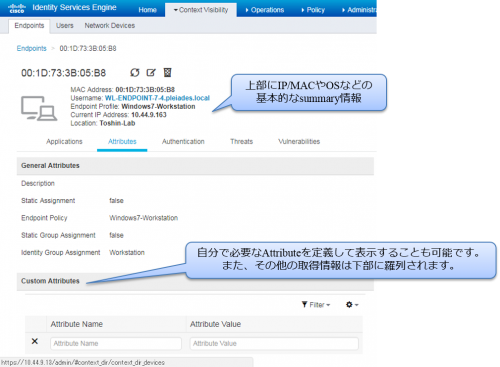Click the Cisco logo icon
The width and height of the screenshot is (500, 367).
(x=17, y=8)
